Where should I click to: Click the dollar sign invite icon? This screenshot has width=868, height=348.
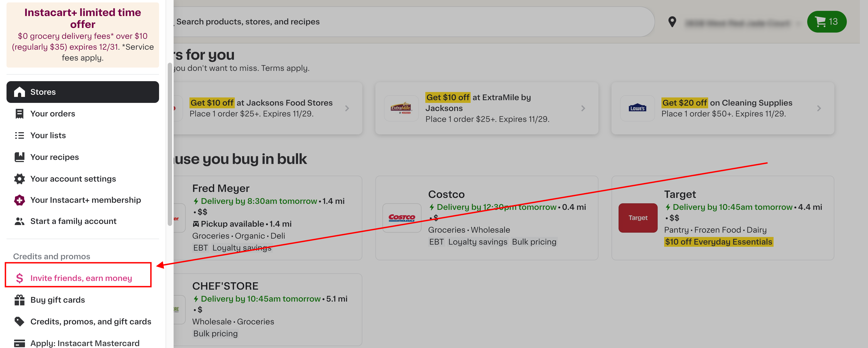click(x=19, y=278)
